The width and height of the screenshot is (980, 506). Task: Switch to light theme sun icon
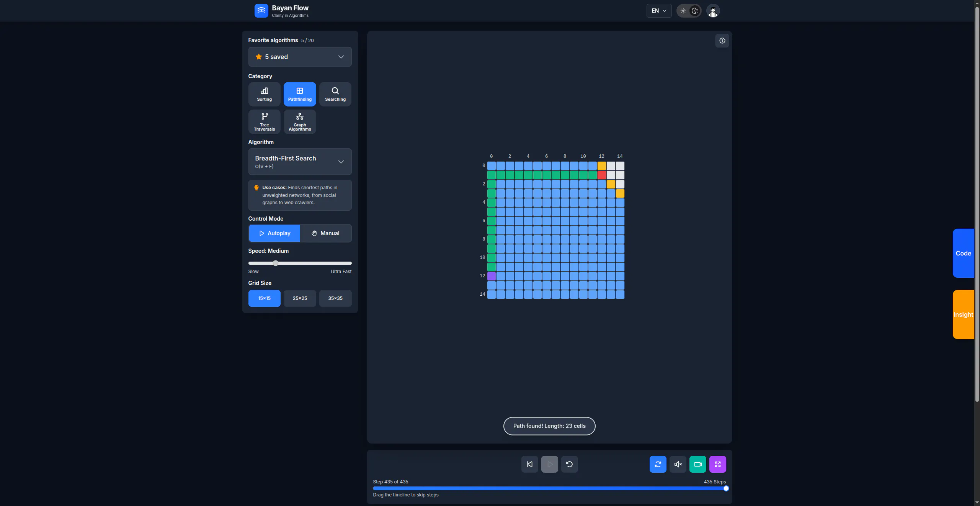click(683, 11)
